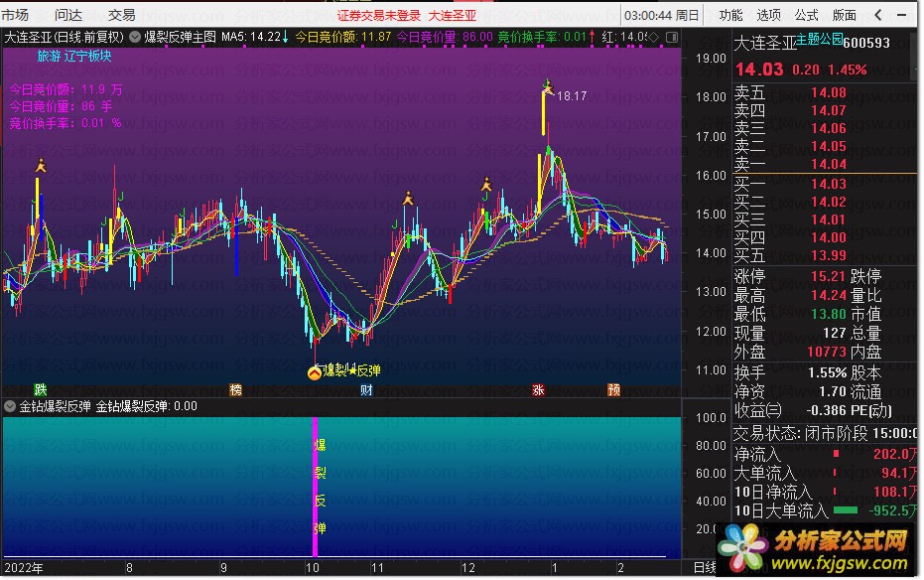This screenshot has height=580, width=924.
Task: Click month 10 on the time axis
Action: click(313, 568)
